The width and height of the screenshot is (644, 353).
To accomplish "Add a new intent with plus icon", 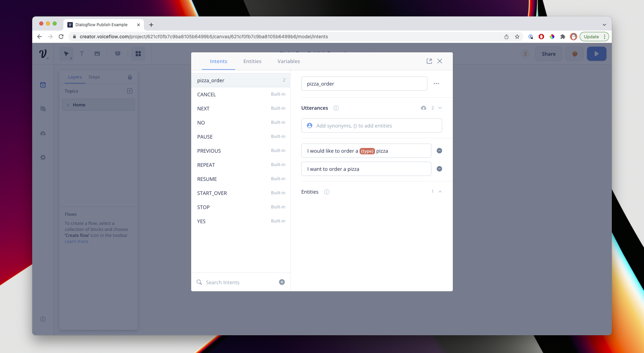I will tap(282, 282).
